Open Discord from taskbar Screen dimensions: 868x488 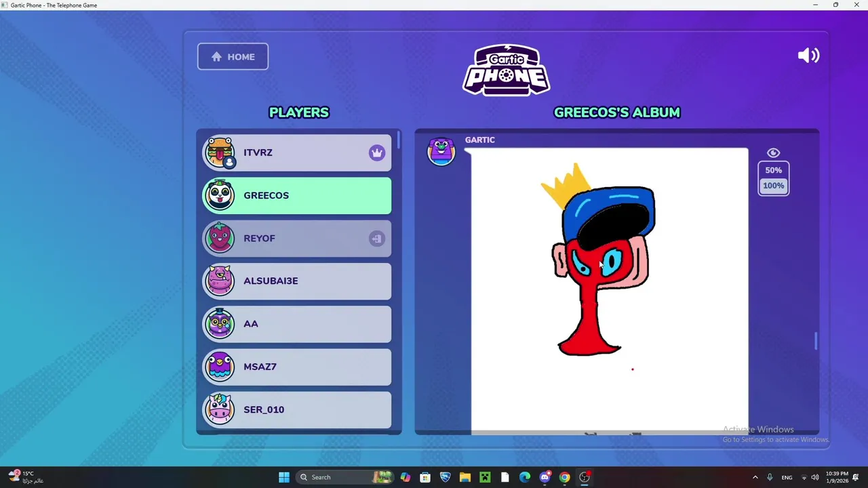tap(545, 477)
